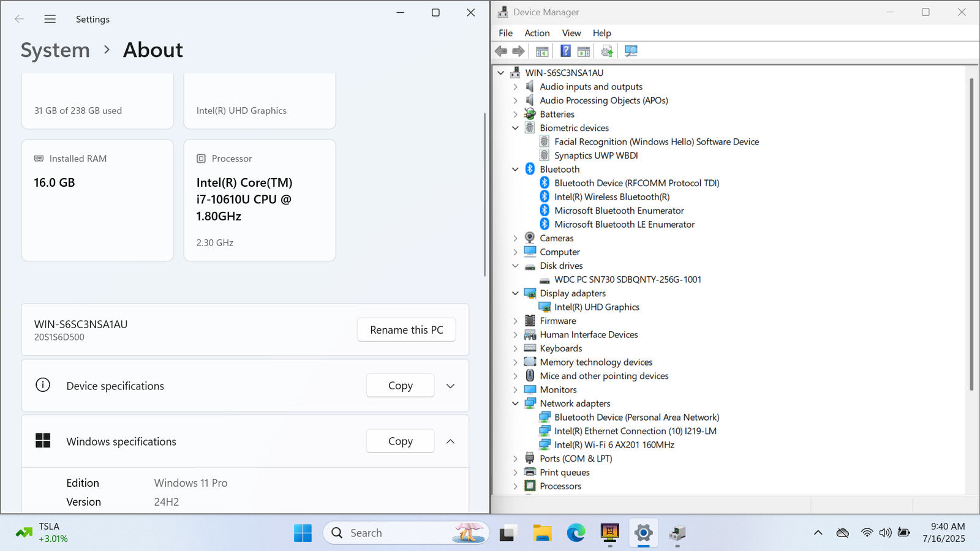Click Show/Hide Action Pane toolbar icon
Viewport: 980px width, 551px height.
click(584, 51)
